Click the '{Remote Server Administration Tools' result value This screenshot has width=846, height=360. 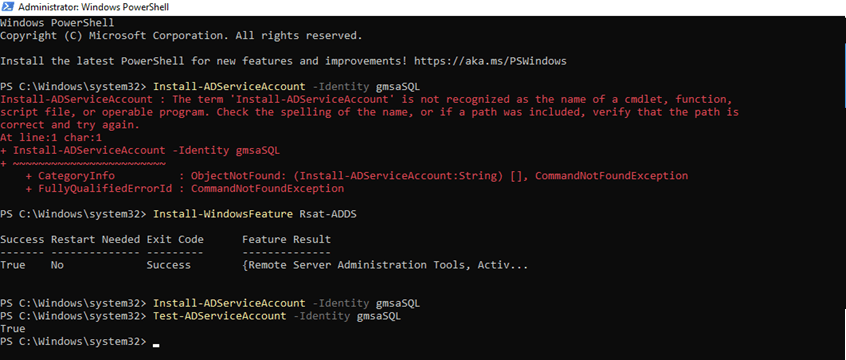[385, 265]
